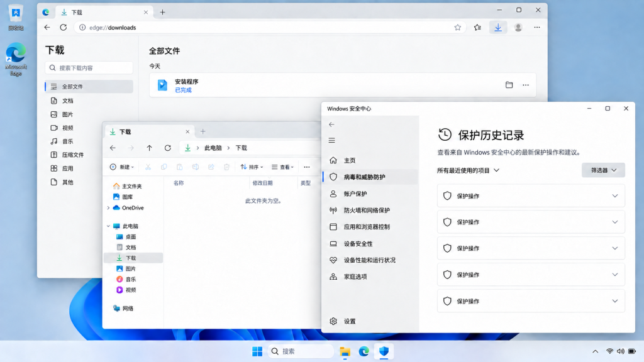Add new tab in File Explorer

[x=203, y=132]
